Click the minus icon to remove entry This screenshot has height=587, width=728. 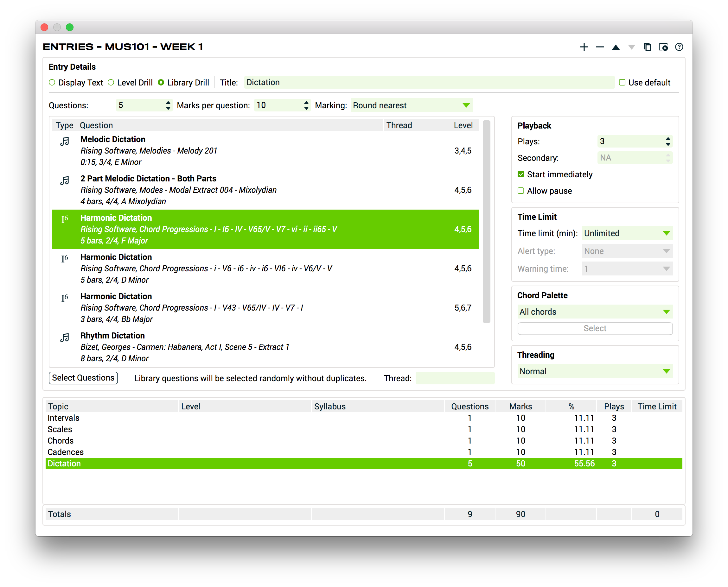600,47
